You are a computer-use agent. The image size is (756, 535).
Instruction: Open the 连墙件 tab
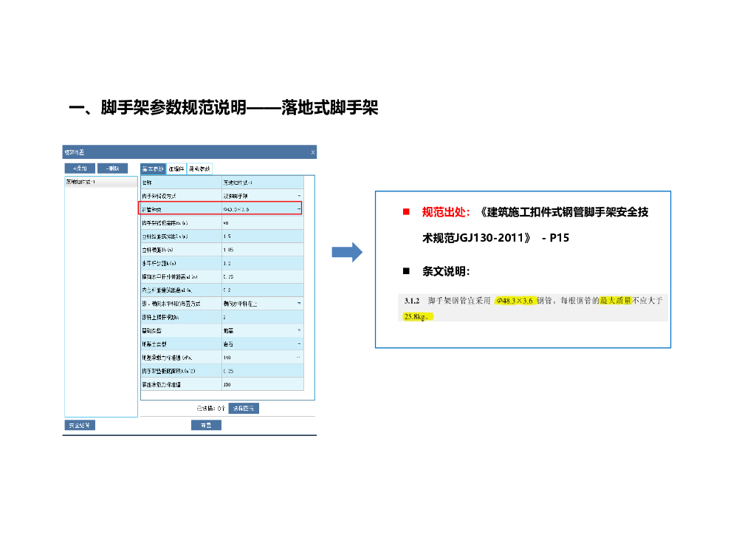pyautogui.click(x=176, y=168)
